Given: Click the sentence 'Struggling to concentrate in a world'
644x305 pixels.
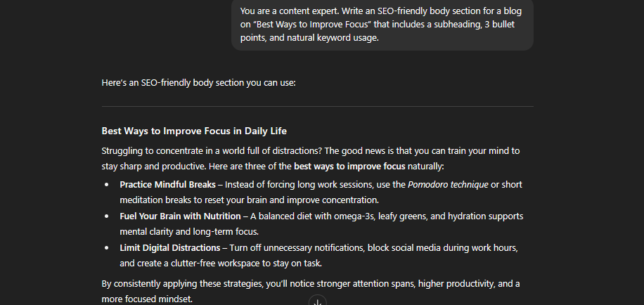Looking at the screenshot, I should (x=212, y=151).
